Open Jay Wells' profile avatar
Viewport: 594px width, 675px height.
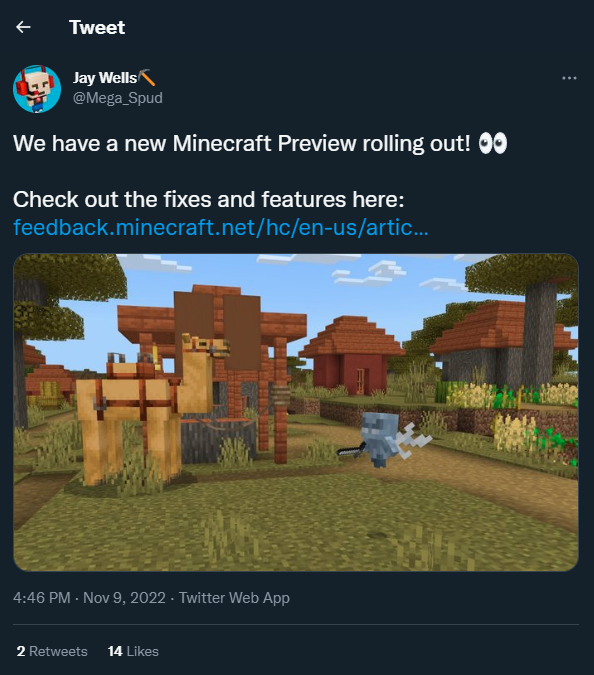(37, 89)
